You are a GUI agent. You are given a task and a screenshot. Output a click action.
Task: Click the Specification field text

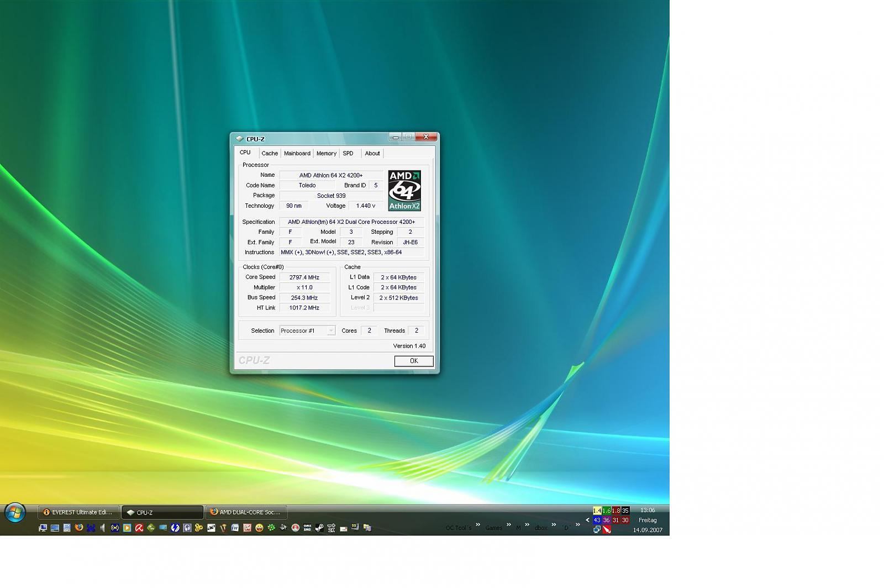352,222
